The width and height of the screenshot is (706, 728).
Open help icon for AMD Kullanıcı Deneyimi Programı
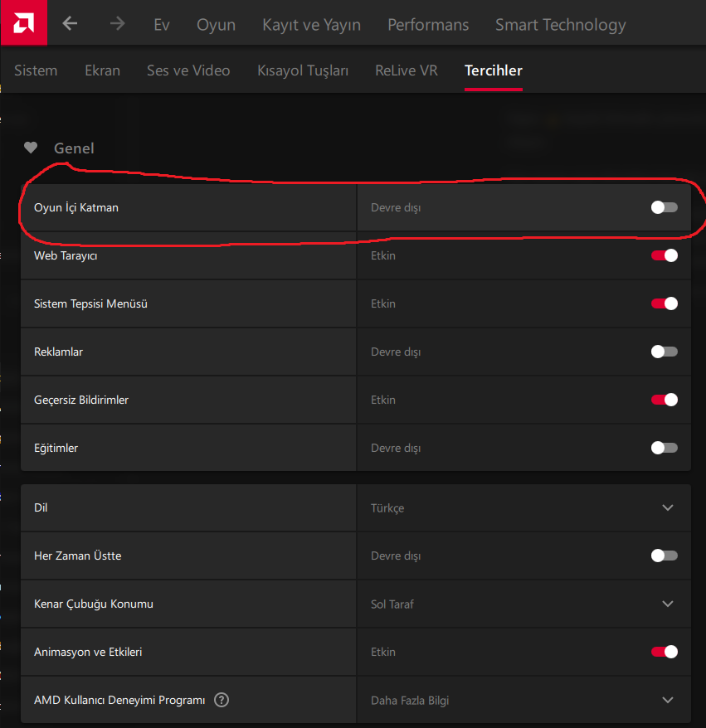pos(222,700)
